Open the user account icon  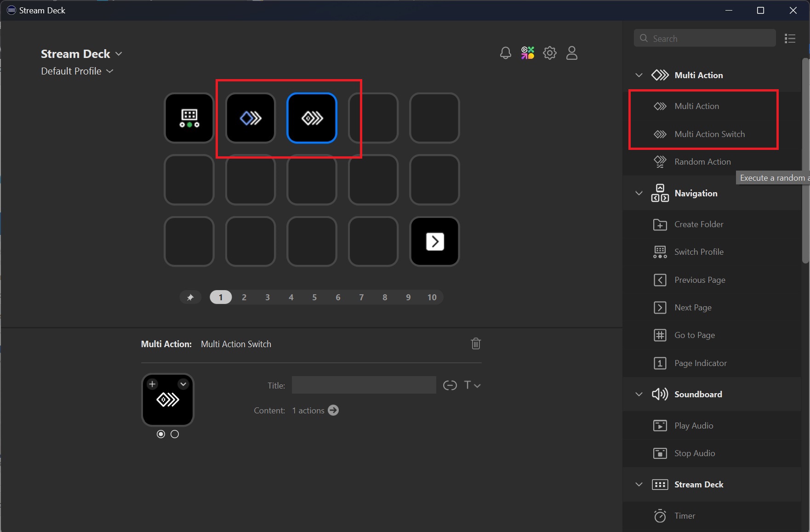tap(571, 53)
